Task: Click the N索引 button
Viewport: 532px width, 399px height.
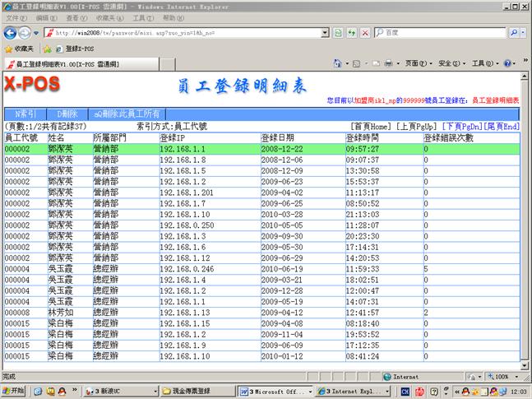Action: pyautogui.click(x=25, y=114)
